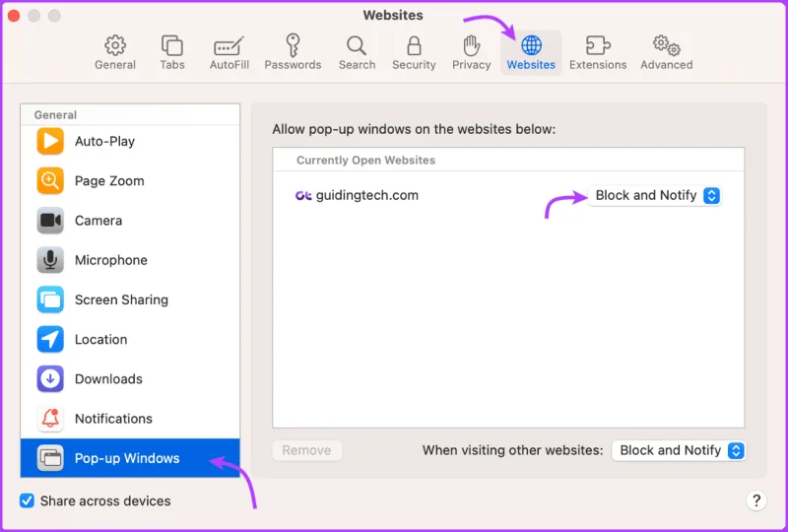
Task: Click the Auto-Play orange play icon
Action: pyautogui.click(x=50, y=141)
